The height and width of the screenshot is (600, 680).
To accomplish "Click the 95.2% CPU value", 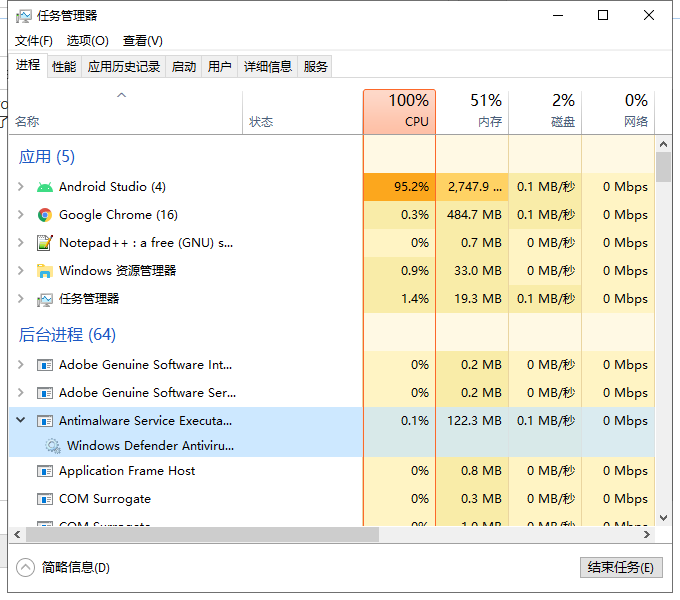I will (x=411, y=187).
